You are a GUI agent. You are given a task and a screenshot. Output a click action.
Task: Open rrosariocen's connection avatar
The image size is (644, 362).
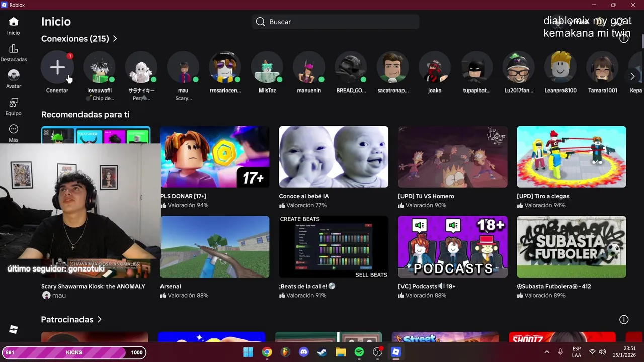coord(225,67)
